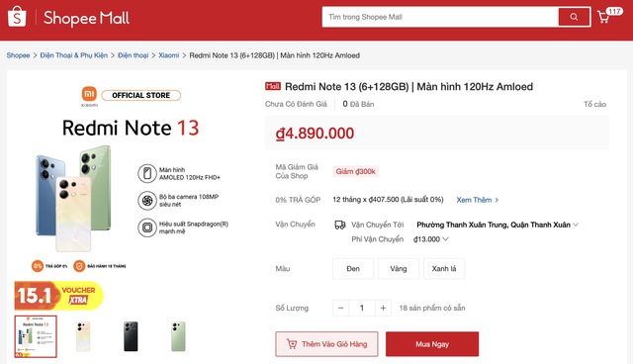Click the Tìm trong Shopee Mall search field
The width and height of the screenshot is (633, 364).
pos(440,17)
